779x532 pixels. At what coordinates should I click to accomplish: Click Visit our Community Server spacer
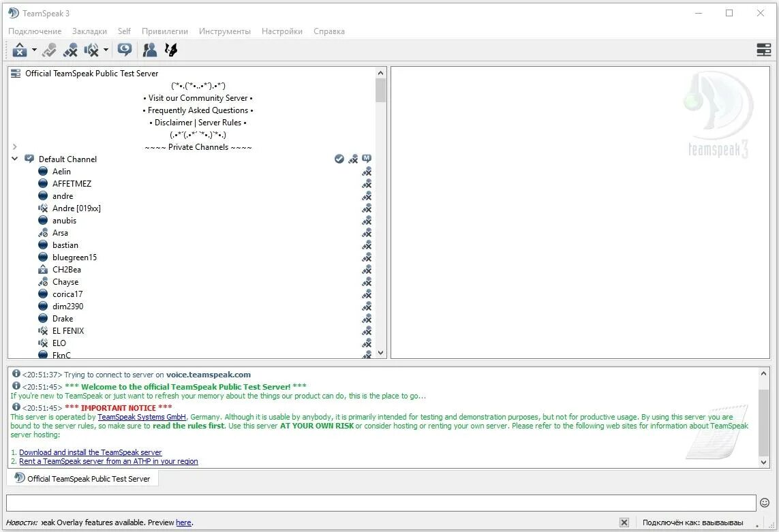click(x=198, y=98)
